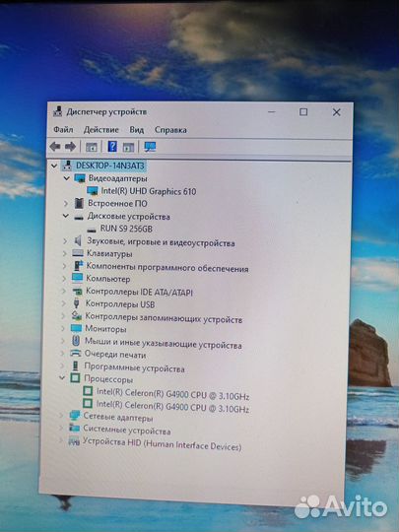Select the first Celeron G4900 CPU entry
Screen dimensions: 399x532
(172, 393)
